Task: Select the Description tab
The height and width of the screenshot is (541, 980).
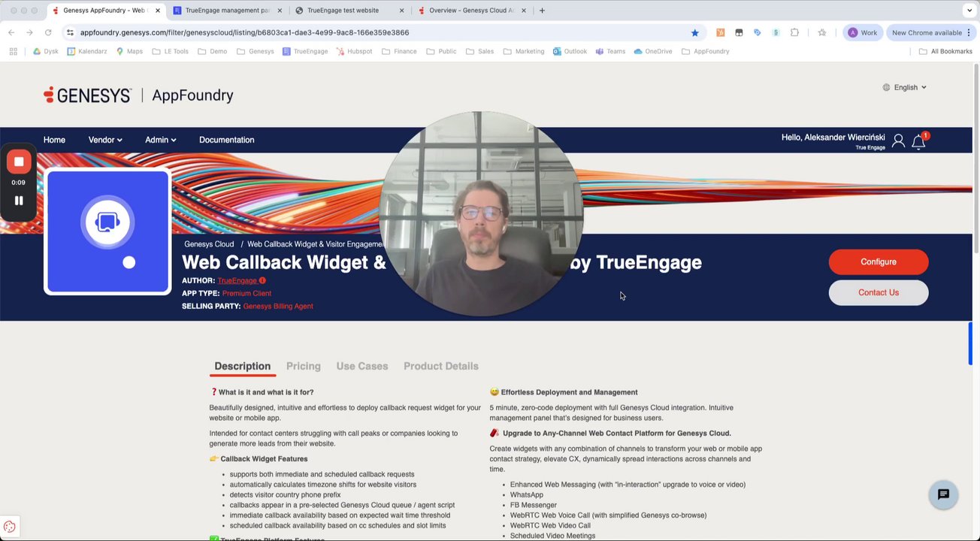Action: 242,366
